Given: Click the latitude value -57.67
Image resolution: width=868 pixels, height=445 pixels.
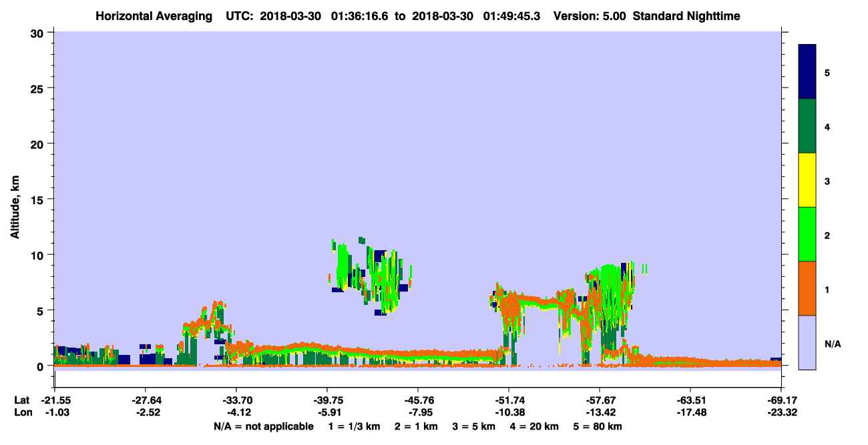Looking at the screenshot, I should 600,400.
